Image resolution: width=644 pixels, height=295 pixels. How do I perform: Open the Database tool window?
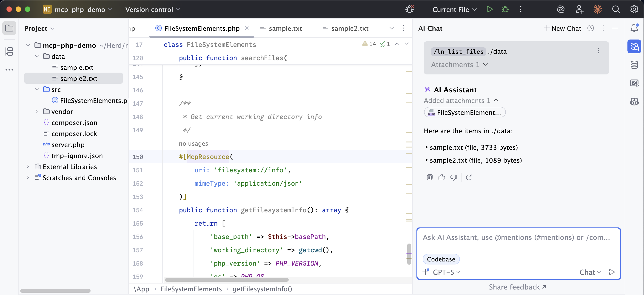pyautogui.click(x=634, y=65)
